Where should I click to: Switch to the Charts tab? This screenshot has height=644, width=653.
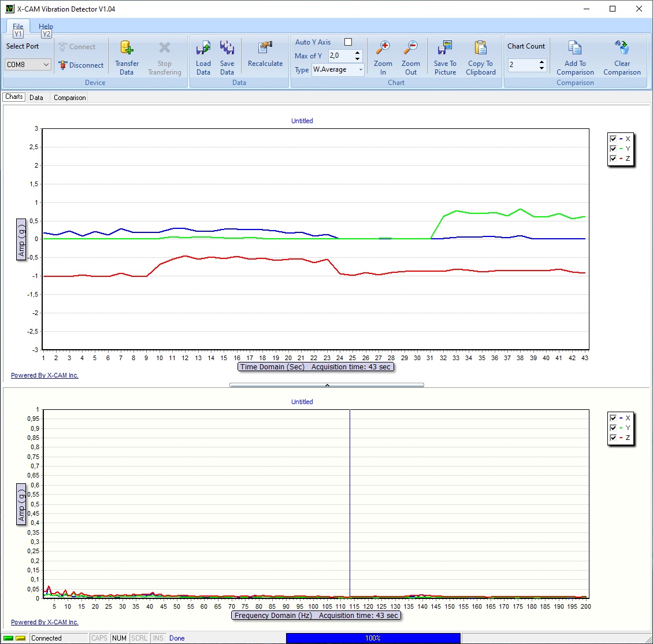pyautogui.click(x=14, y=97)
